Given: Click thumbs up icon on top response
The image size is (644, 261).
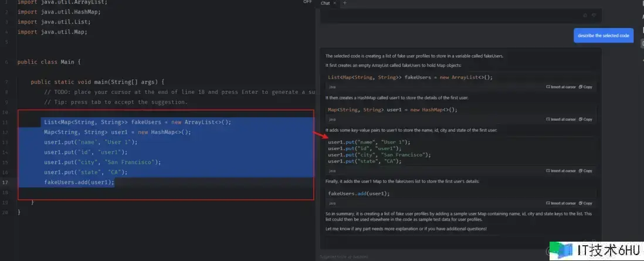Looking at the screenshot, I should (x=585, y=15).
